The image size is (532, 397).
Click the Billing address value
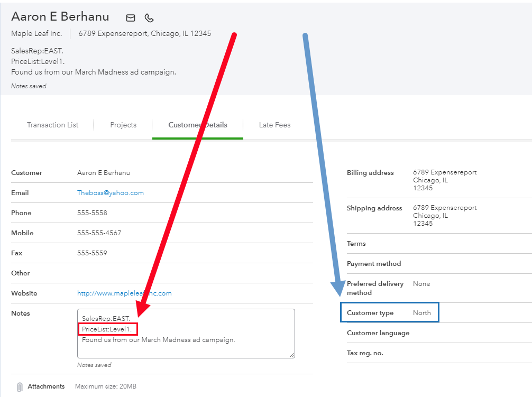(444, 180)
